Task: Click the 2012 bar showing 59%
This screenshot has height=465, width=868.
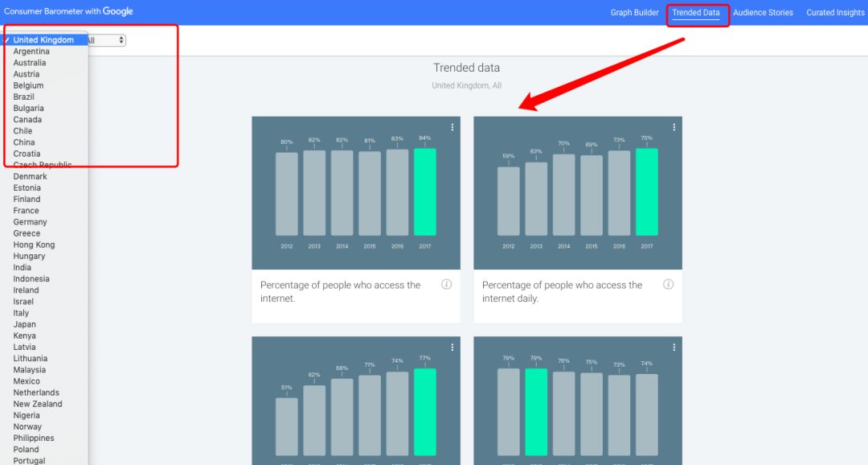Action: [509, 201]
